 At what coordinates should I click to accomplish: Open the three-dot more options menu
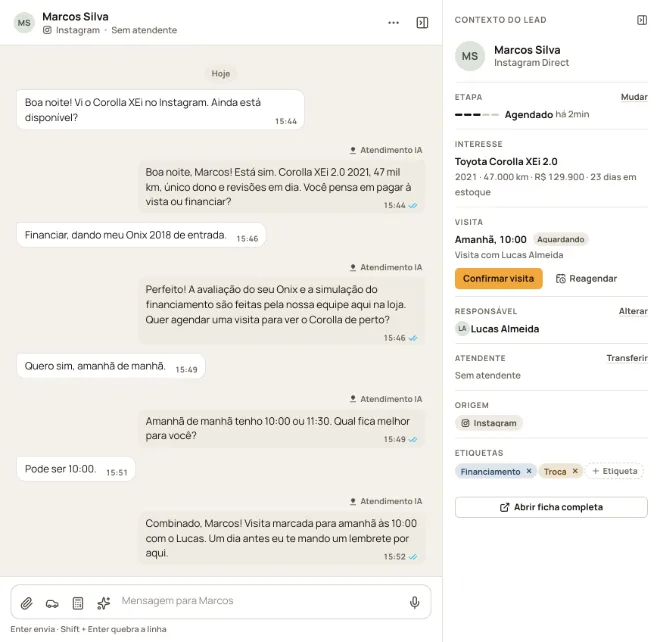(393, 23)
